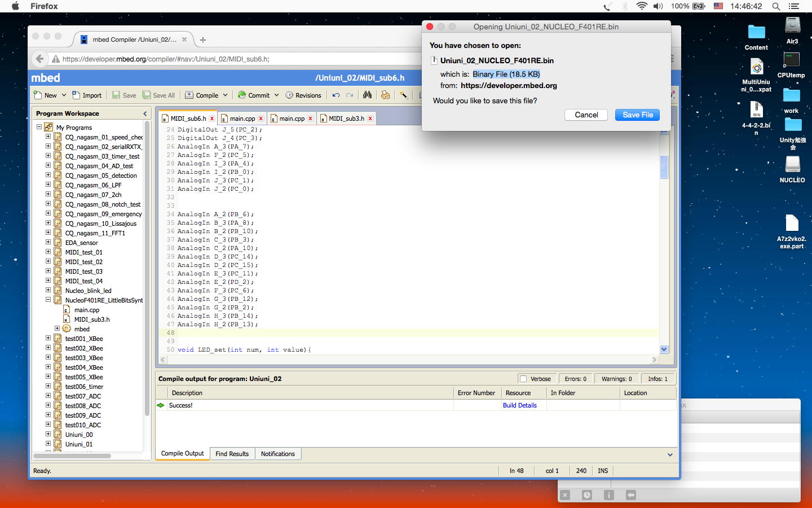The image size is (812, 508).
Task: Select CQ_nagasm_11_FFT1 in program tree
Action: coord(95,233)
